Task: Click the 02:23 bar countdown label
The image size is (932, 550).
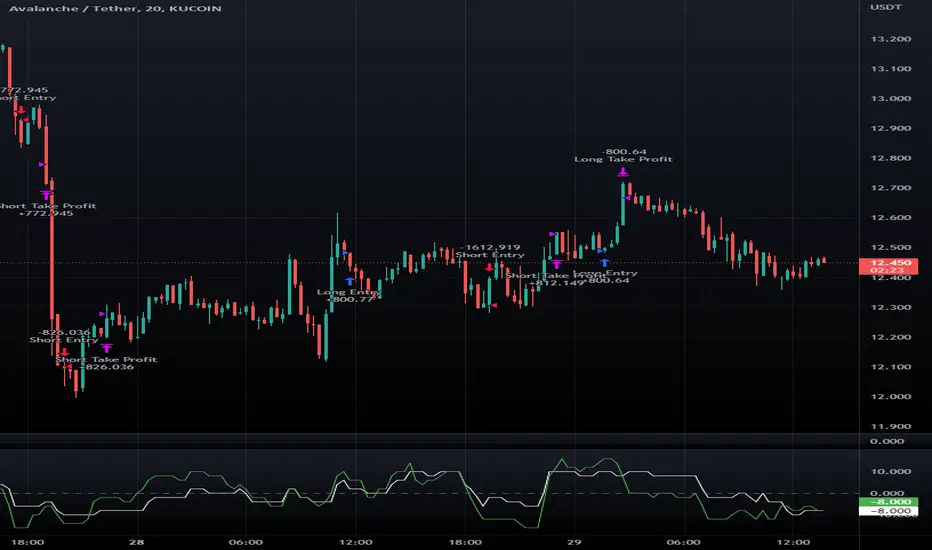Action: pos(889,270)
